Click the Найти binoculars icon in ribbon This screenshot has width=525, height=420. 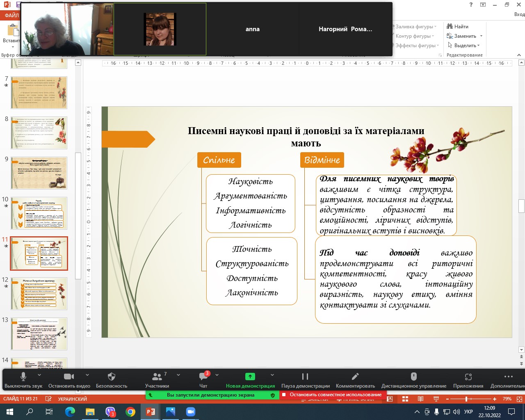pos(450,26)
